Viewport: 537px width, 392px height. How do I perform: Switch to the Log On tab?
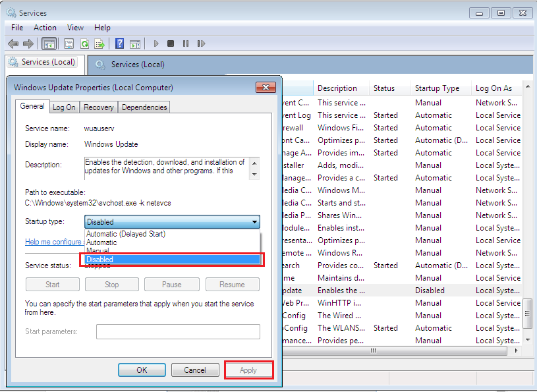(64, 107)
